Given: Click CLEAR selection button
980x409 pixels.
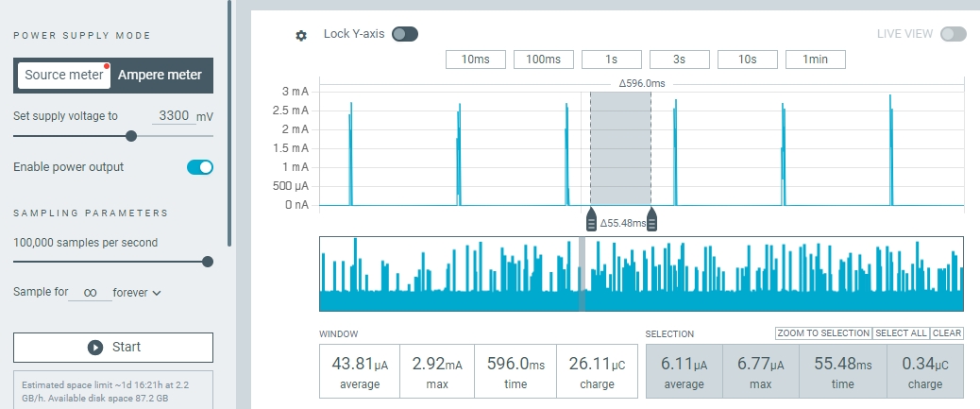Looking at the screenshot, I should click(x=947, y=333).
